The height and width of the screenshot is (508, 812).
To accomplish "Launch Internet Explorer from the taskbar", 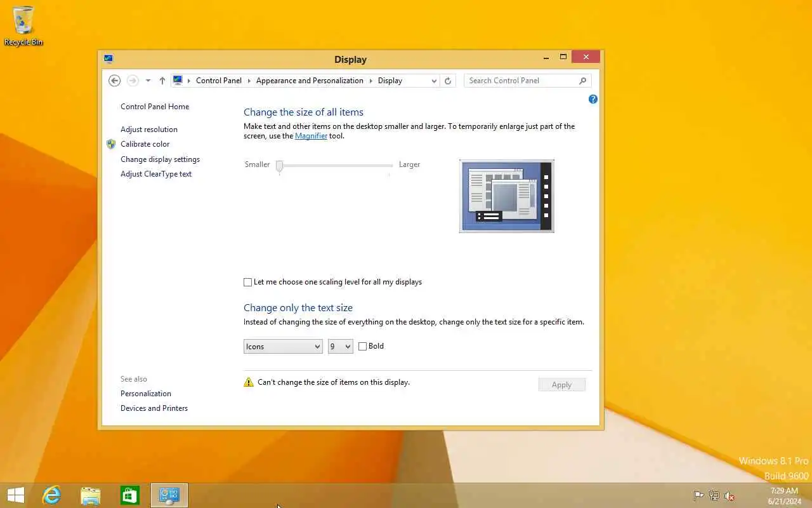I will (x=51, y=495).
